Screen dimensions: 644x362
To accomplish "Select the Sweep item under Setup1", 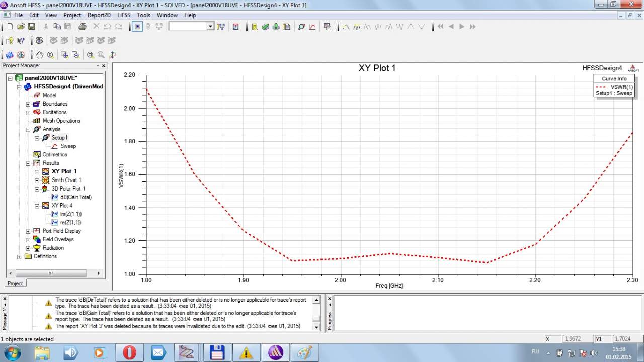I will click(x=68, y=146).
